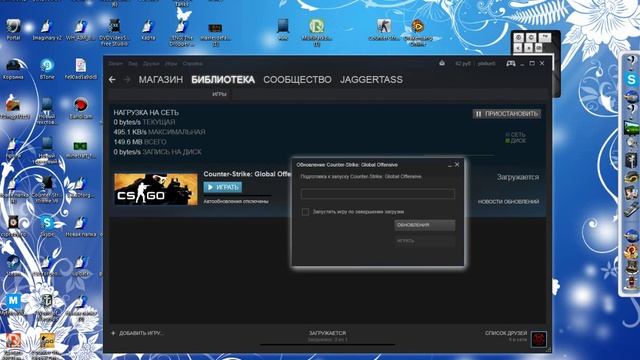Toggle the СЕТЬ graph checkbox
Viewport: 640px width, 360px height.
507,134
